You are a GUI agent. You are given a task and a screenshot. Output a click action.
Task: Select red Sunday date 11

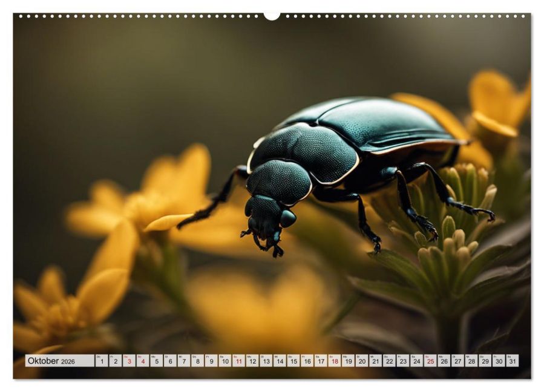click(x=238, y=361)
